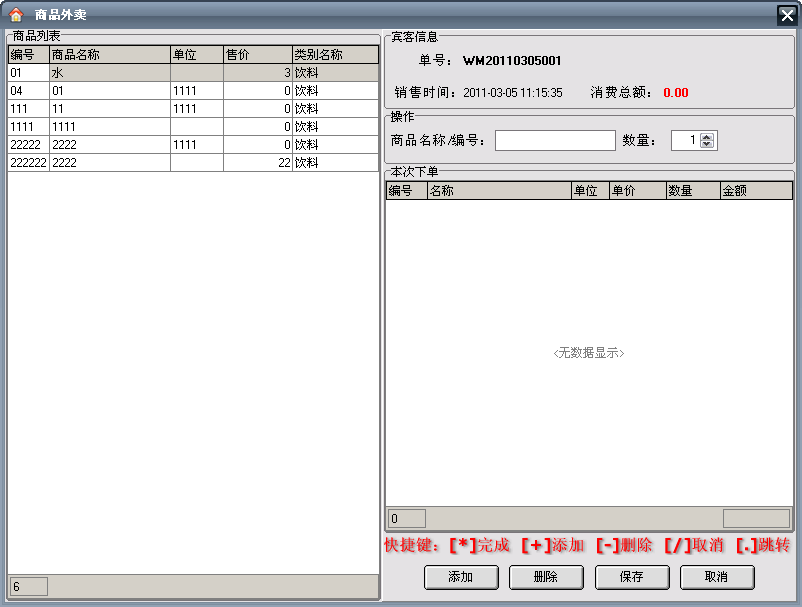This screenshot has width=802, height=607.
Task: Select product row with code 1111
Action: point(193,126)
